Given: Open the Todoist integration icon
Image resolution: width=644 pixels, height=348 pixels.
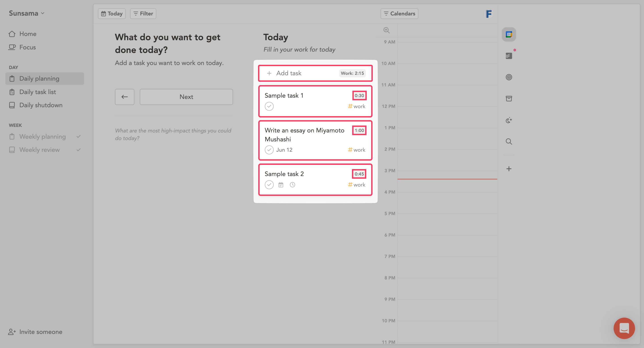Looking at the screenshot, I should pos(509,56).
